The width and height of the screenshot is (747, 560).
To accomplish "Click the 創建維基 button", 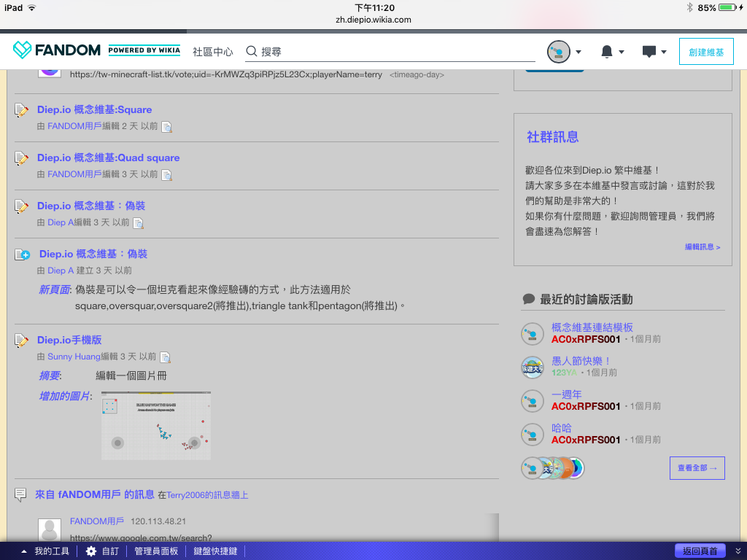I will coord(706,52).
